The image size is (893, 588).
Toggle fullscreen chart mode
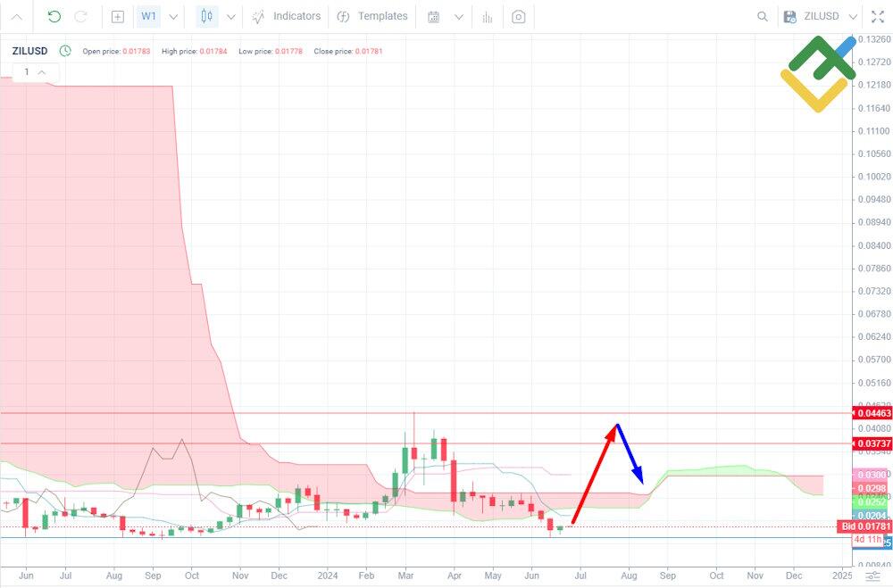[876, 16]
